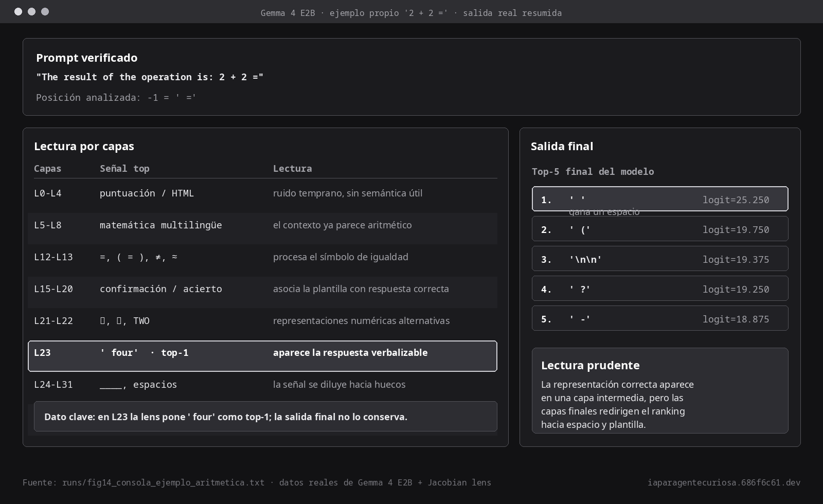Click the 'Lectura' column header

click(292, 169)
